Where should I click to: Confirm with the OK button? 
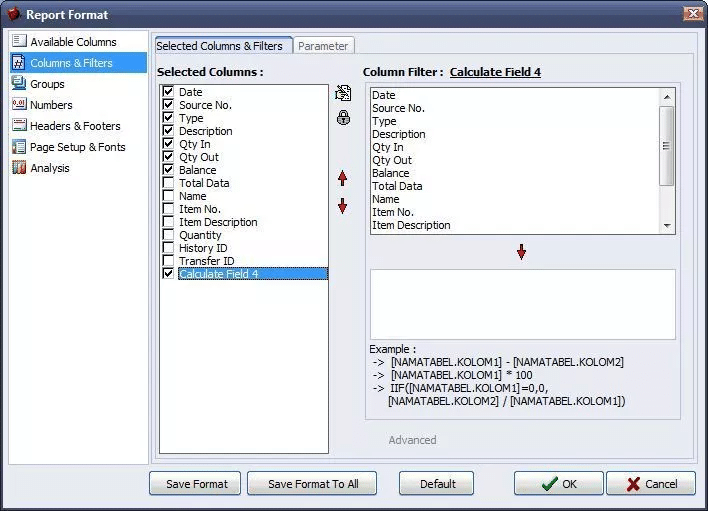click(x=559, y=483)
